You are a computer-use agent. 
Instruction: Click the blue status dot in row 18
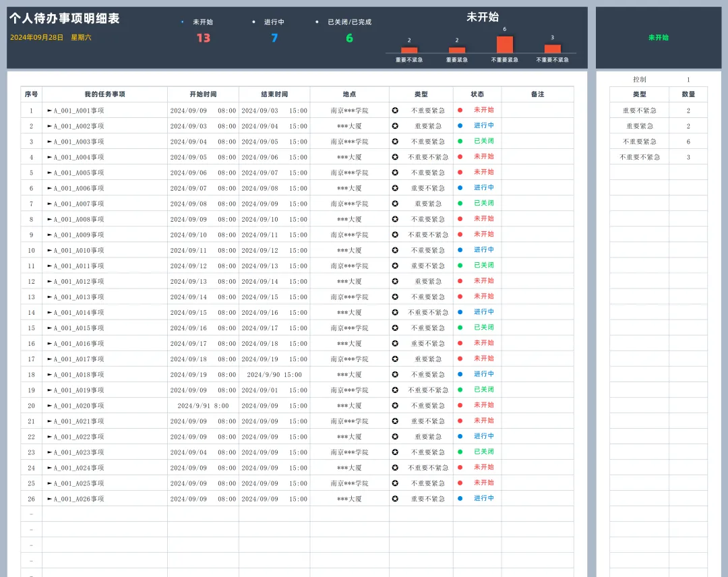point(460,374)
